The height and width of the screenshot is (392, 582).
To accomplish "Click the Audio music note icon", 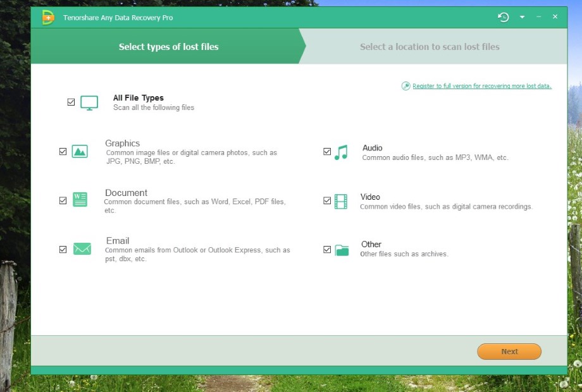I will (341, 152).
